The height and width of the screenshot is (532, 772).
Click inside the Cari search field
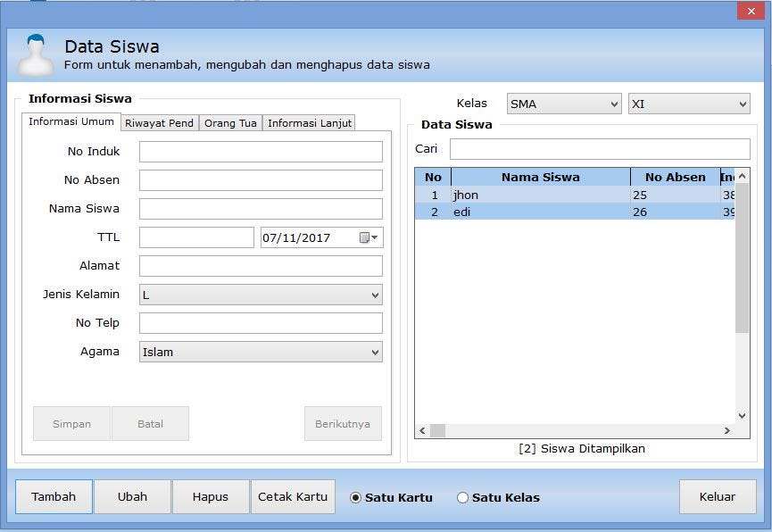tap(598, 148)
